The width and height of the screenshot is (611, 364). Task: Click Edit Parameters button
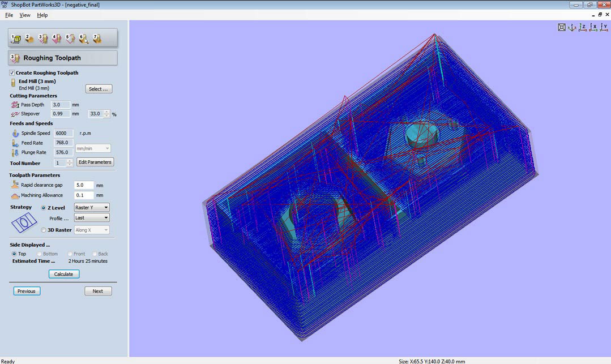click(95, 162)
